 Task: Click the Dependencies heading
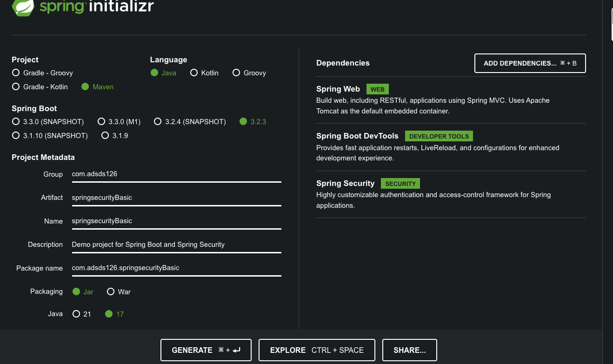tap(343, 63)
